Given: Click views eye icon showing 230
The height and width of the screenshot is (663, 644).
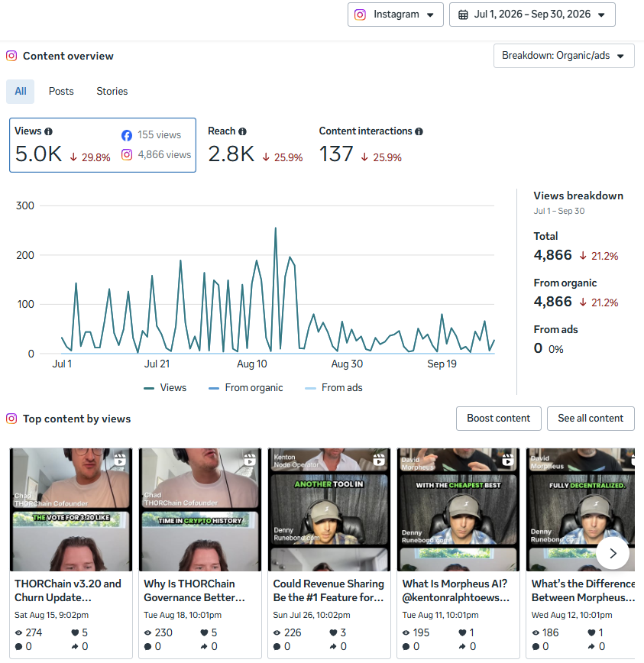Looking at the screenshot, I should click(147, 633).
